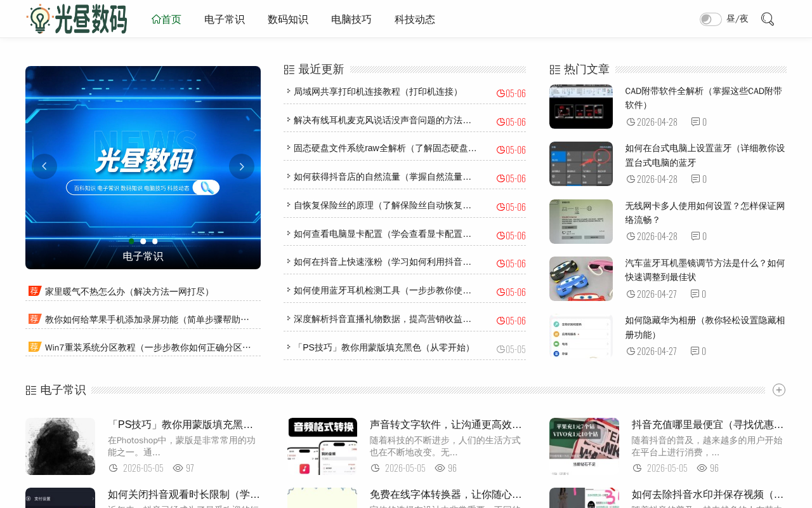Open 如何查看电脑显卡配置 article link
This screenshot has width=812, height=508.
point(383,234)
